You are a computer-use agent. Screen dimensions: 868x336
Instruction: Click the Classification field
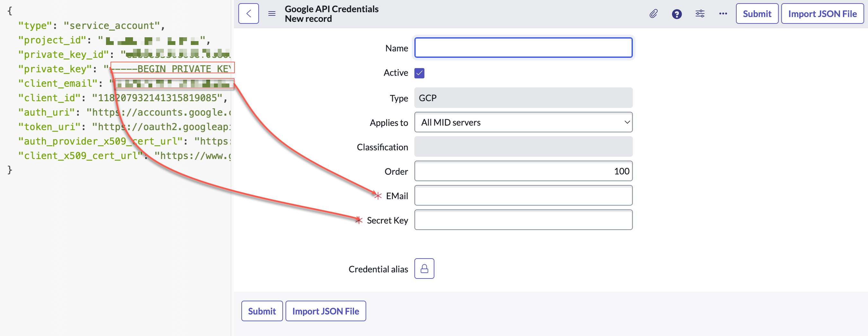(x=523, y=146)
